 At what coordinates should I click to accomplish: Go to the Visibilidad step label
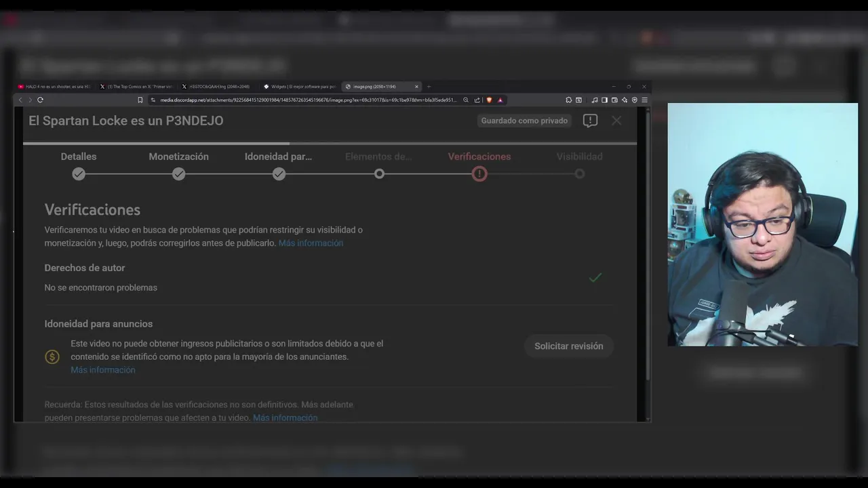580,157
